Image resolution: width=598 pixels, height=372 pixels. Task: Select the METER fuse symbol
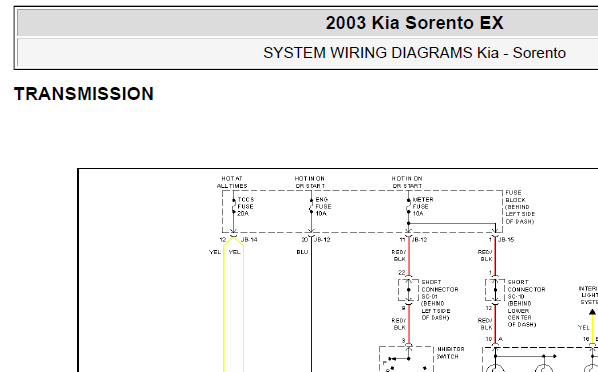coord(408,206)
